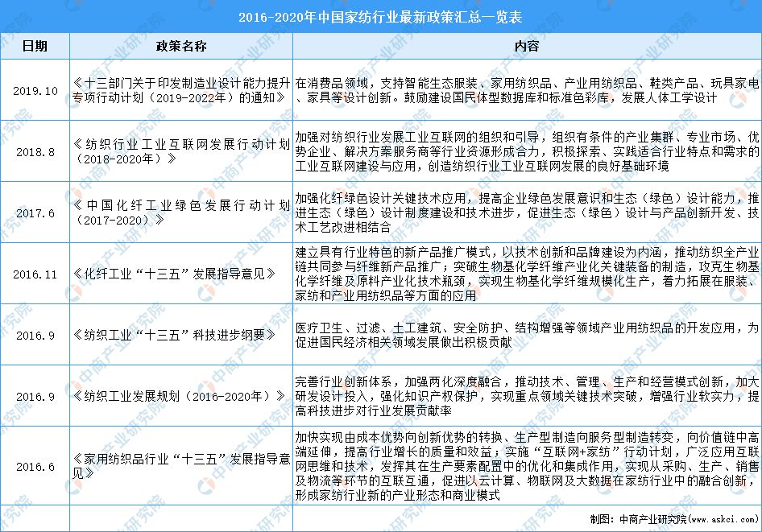762x532 pixels.
Task: Click content starting 在消费品领域，支持智能生态服装
Action: [x=527, y=90]
